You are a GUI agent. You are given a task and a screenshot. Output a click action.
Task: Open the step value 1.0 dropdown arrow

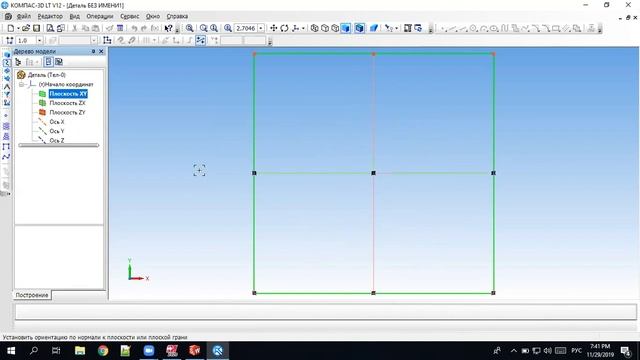tap(40, 40)
